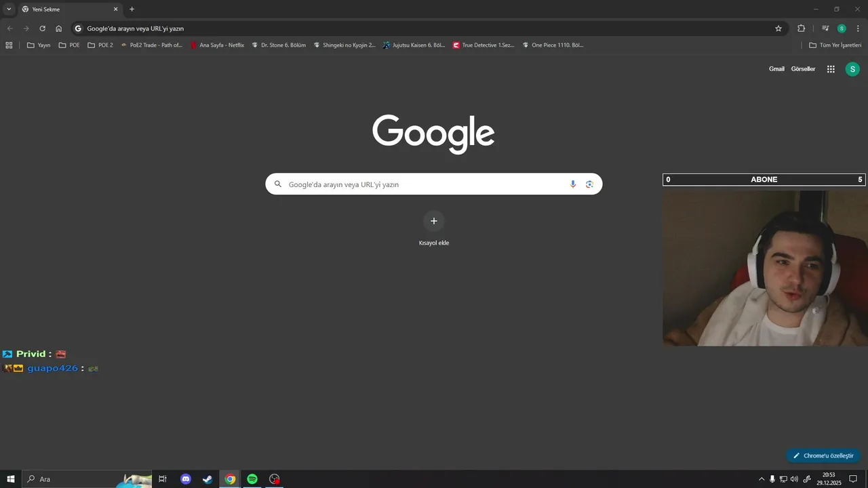The width and height of the screenshot is (868, 488).
Task: Click the Privid chat message
Action: tap(35, 354)
